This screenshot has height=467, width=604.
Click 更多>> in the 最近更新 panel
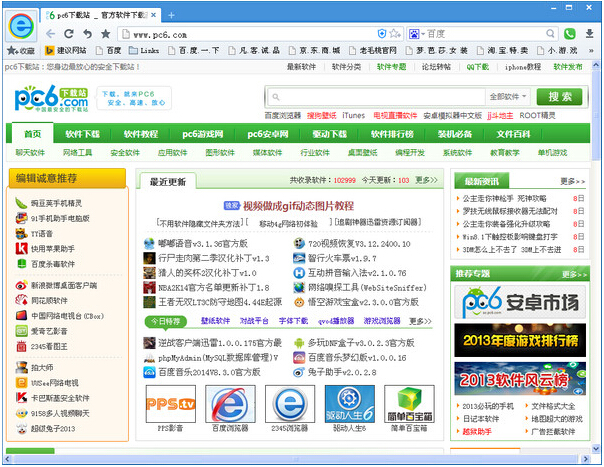(x=426, y=180)
